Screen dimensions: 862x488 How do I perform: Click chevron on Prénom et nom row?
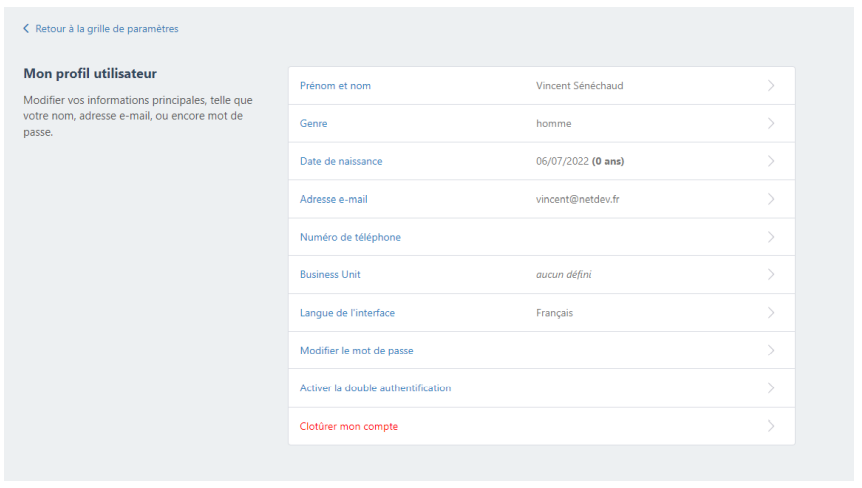pos(771,86)
